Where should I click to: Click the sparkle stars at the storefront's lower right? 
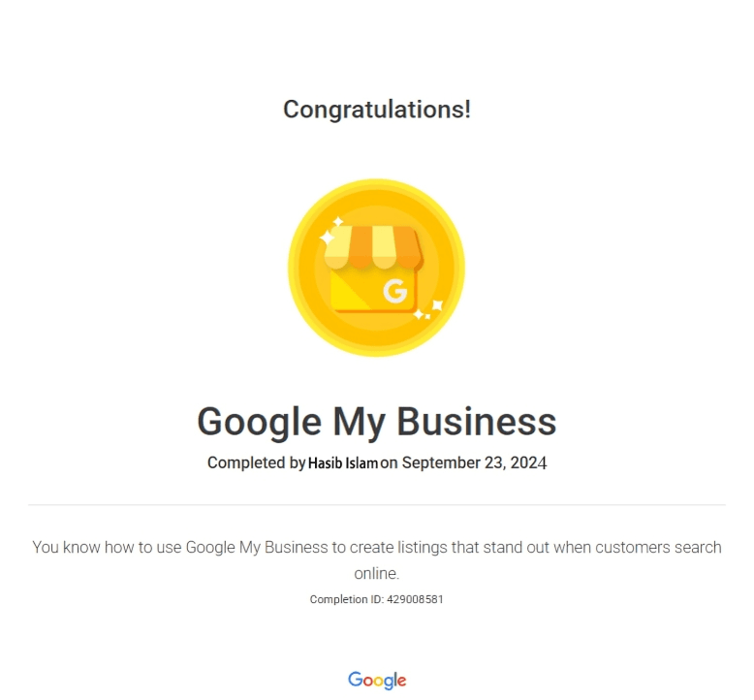click(x=428, y=310)
